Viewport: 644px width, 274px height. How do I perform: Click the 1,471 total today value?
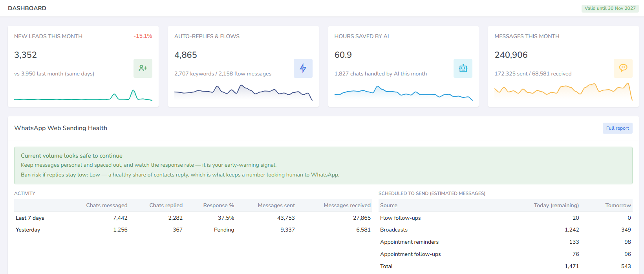[x=572, y=266]
